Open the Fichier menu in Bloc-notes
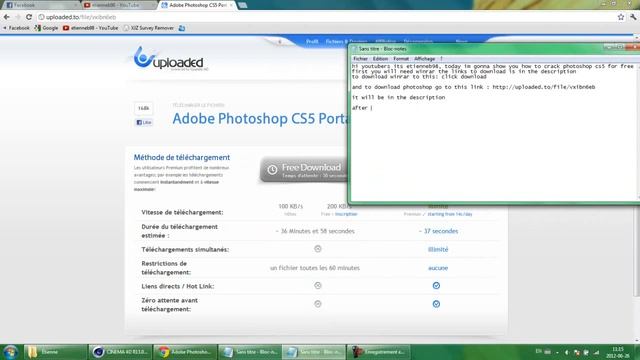This screenshot has height=360, width=640. (x=360, y=59)
